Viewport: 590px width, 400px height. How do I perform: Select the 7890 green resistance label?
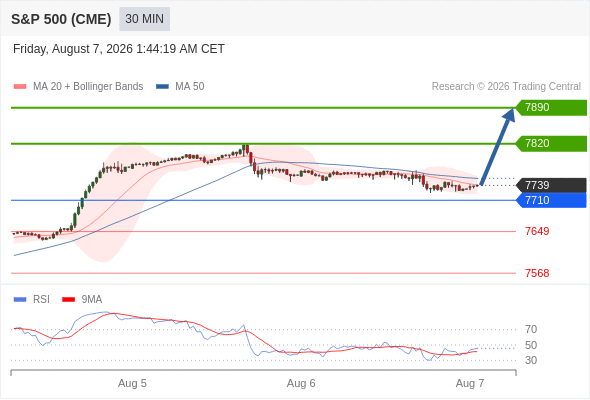[x=551, y=108]
